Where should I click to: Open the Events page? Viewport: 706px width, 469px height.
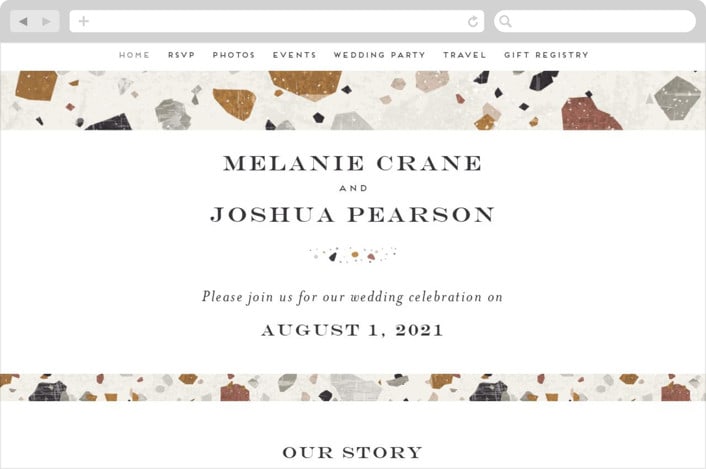294,55
